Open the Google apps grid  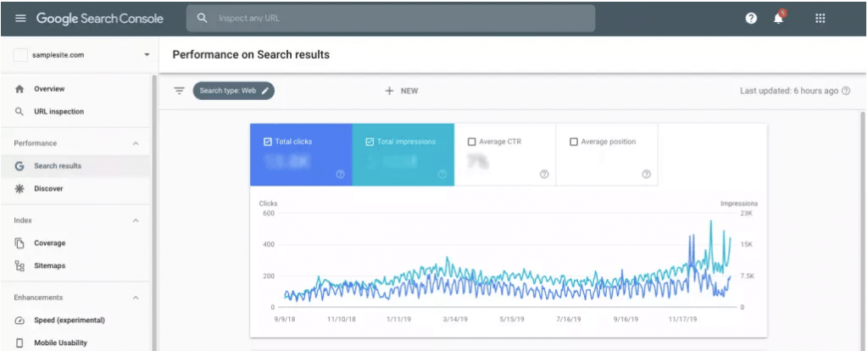click(820, 19)
